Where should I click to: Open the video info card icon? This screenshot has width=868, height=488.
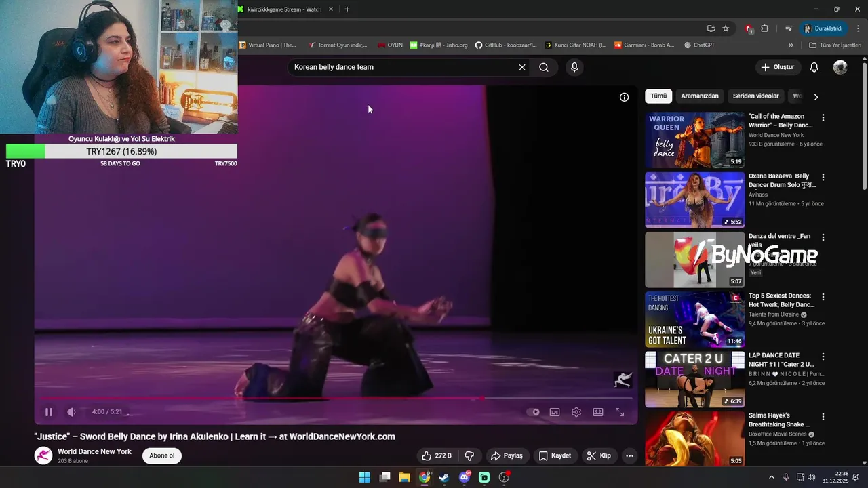625,97
